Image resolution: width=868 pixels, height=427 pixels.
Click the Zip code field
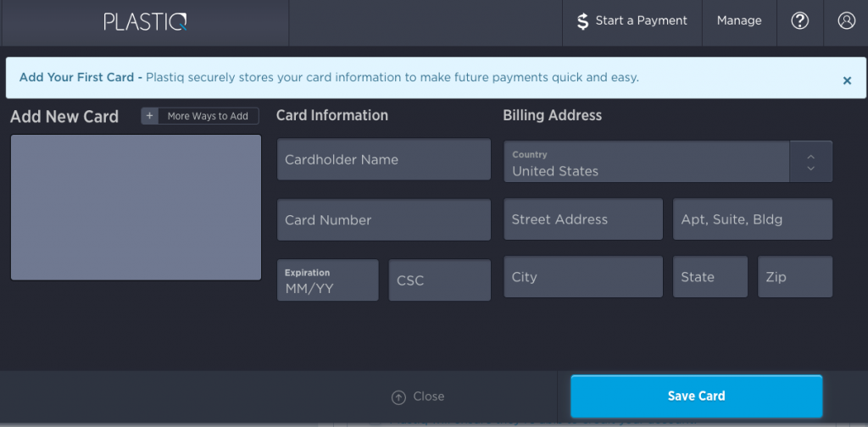(795, 277)
